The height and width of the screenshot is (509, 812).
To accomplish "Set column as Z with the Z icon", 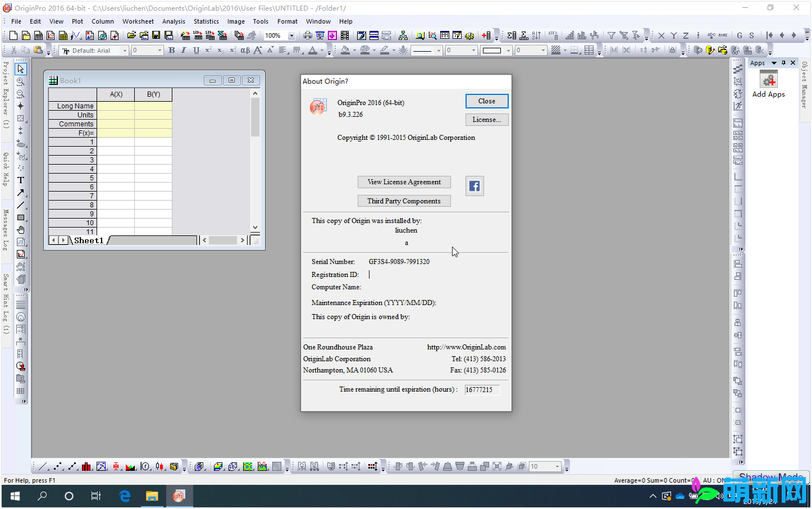I will click(686, 35).
